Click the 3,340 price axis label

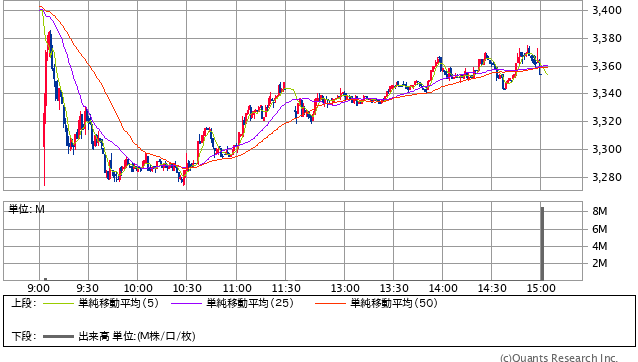pyautogui.click(x=607, y=94)
